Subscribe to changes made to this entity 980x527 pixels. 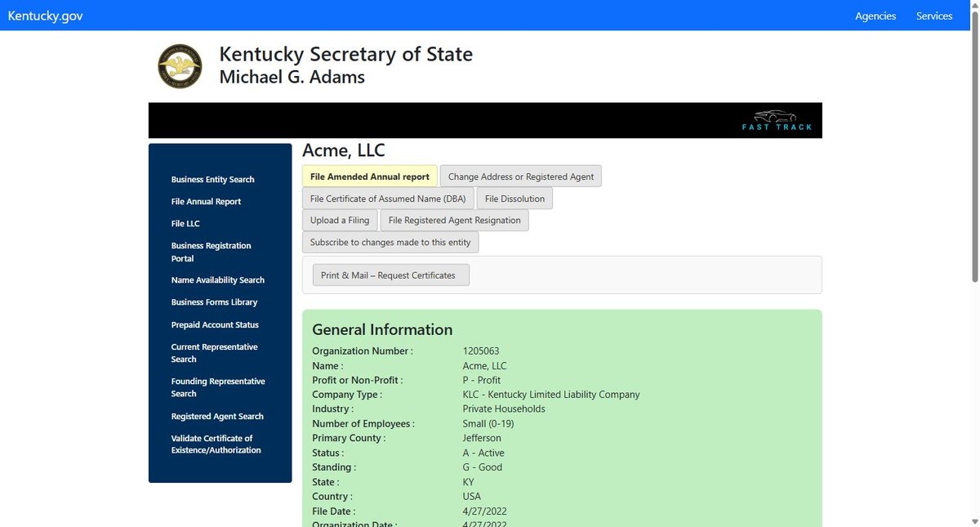390,243
